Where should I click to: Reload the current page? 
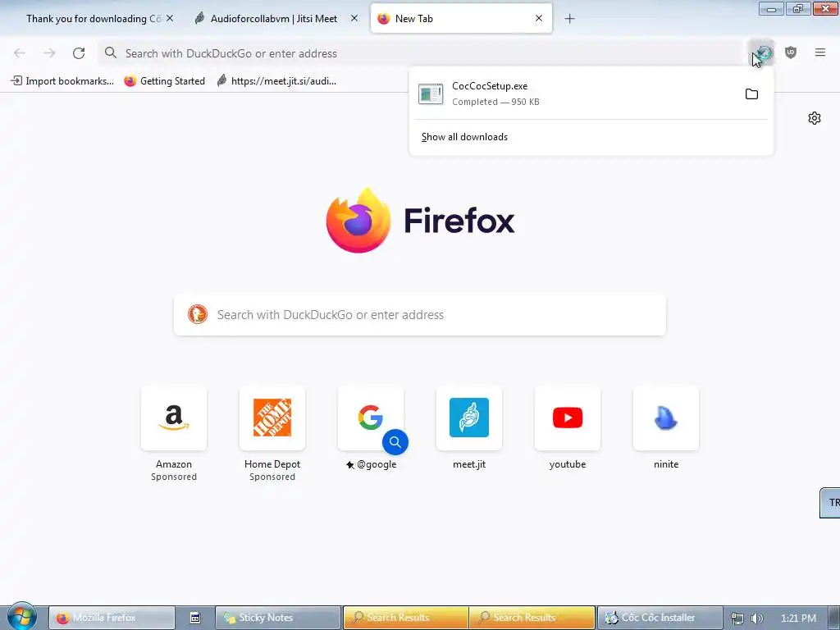tap(79, 53)
